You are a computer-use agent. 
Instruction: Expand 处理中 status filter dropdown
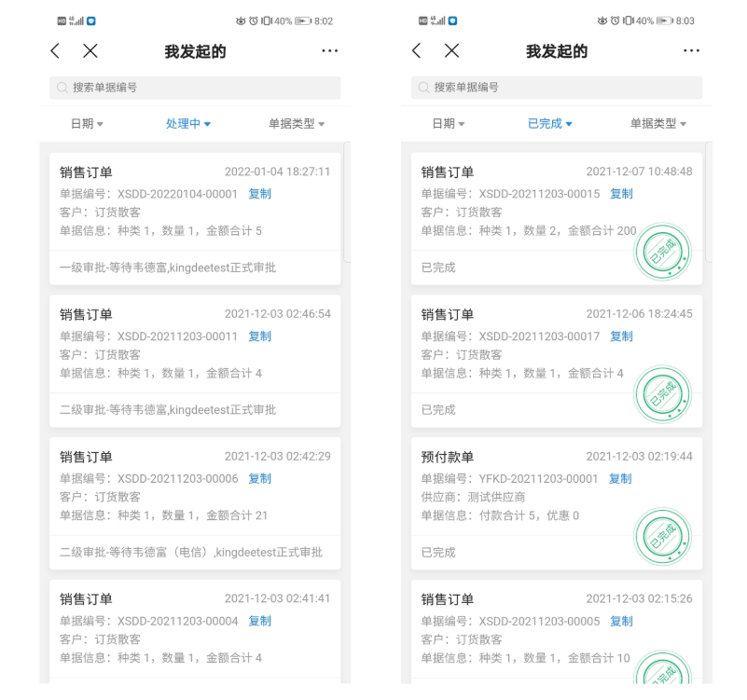coord(188,124)
